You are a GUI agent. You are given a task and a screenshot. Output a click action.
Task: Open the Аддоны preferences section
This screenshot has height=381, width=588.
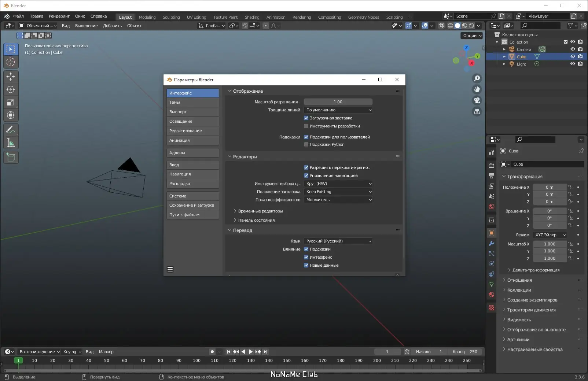192,153
